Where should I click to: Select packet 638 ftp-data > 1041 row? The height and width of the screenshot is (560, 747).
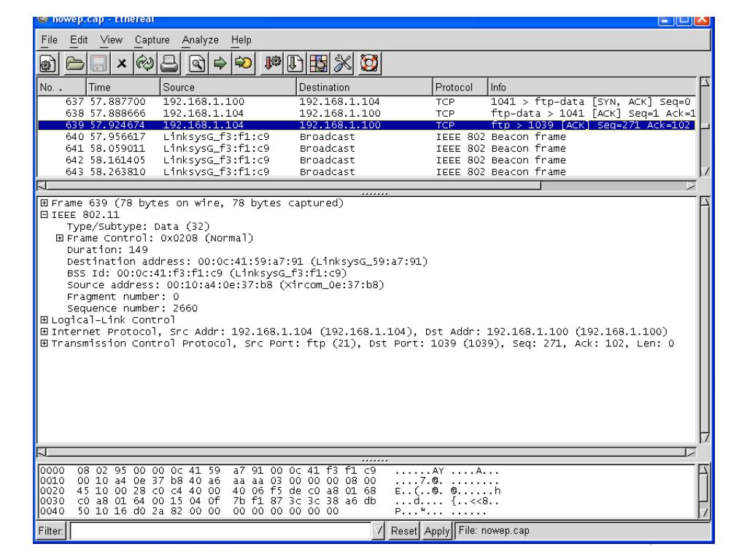pos(366,113)
